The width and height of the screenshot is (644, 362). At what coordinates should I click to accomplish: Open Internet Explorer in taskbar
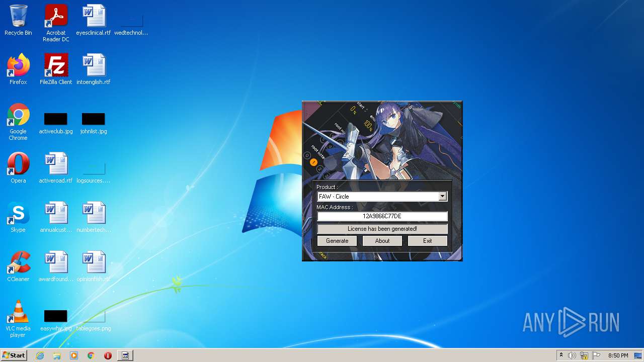[x=40, y=355]
